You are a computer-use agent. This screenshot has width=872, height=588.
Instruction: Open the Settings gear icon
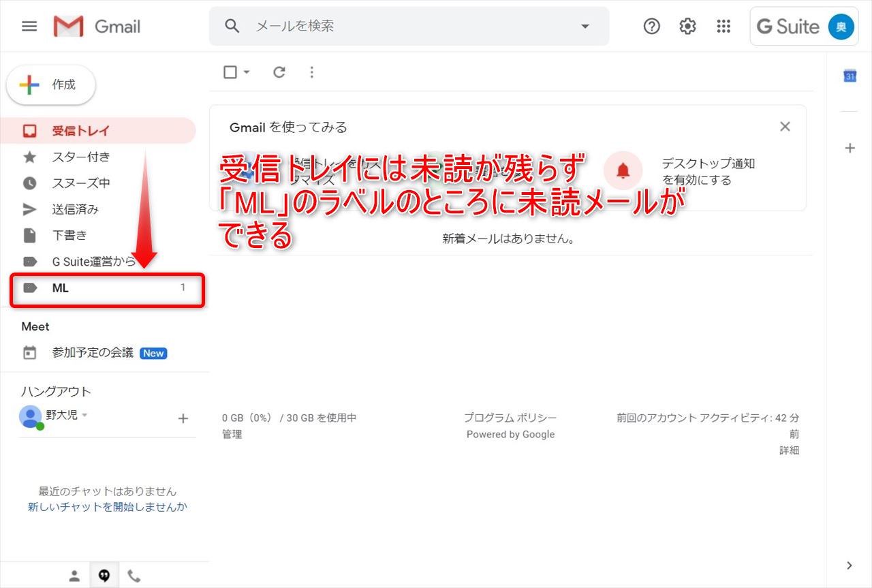tap(687, 26)
